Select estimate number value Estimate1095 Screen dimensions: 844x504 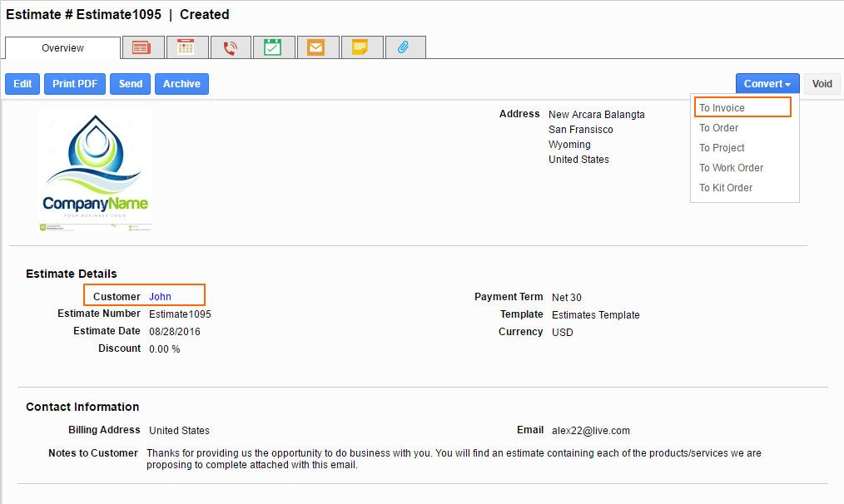coord(180,314)
